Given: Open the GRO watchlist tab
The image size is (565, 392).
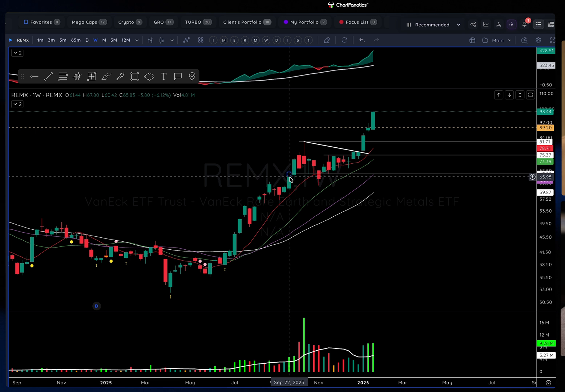Looking at the screenshot, I should [x=163, y=22].
